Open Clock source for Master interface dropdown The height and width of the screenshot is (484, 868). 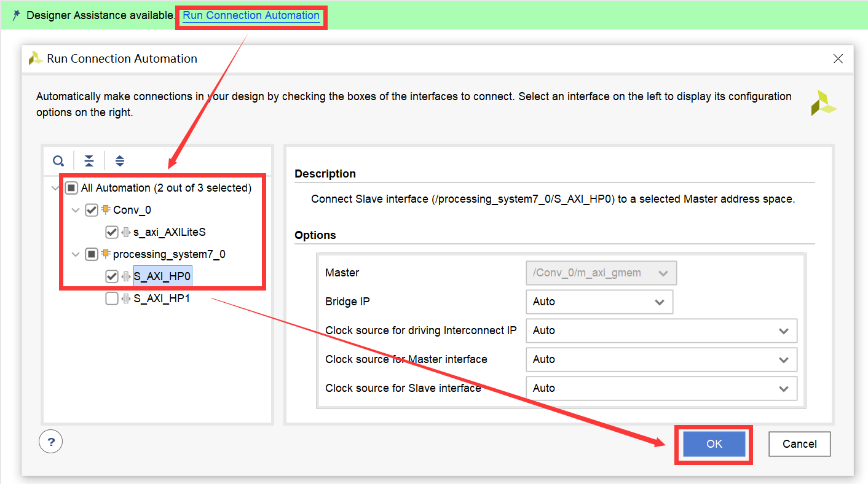pyautogui.click(x=661, y=359)
